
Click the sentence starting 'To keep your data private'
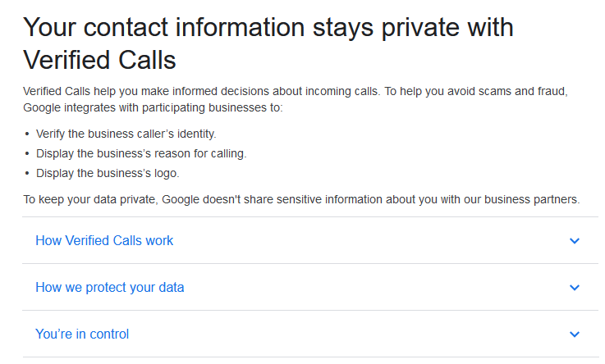[300, 199]
